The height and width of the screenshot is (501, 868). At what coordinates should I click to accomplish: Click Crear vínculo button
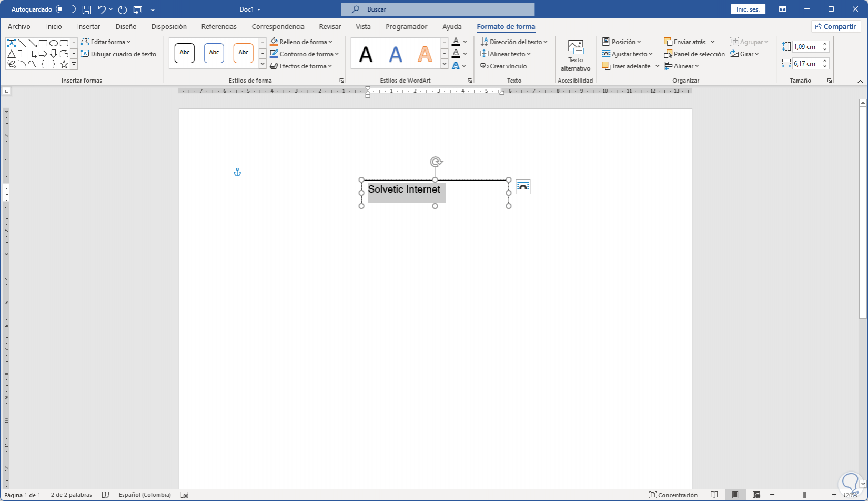click(503, 66)
